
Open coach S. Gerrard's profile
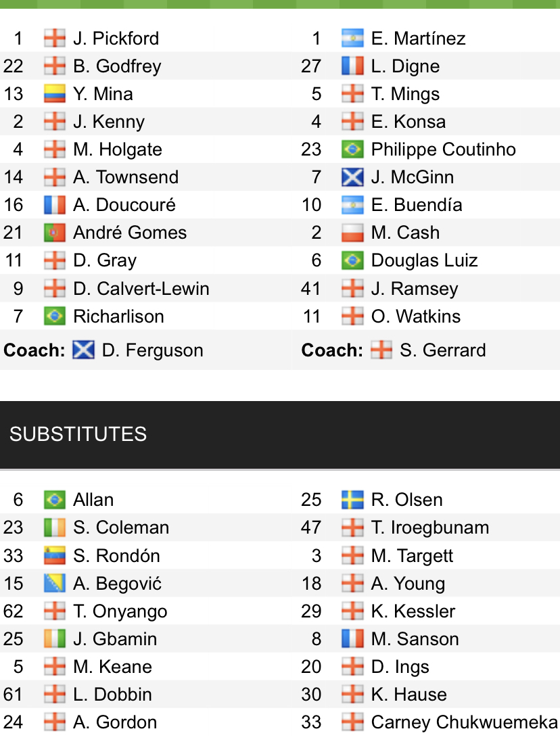[x=442, y=350]
